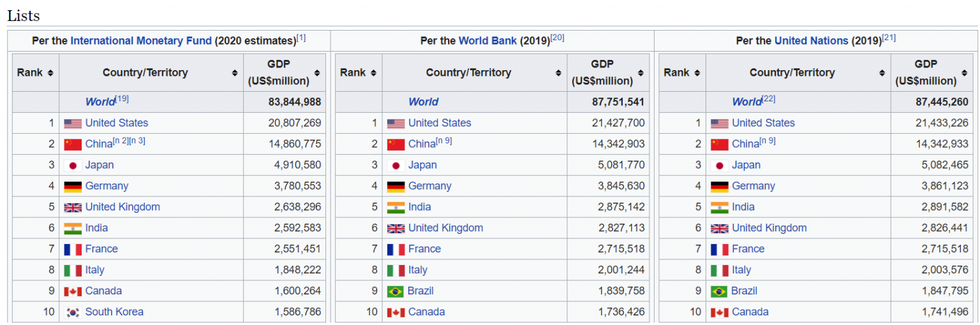The width and height of the screenshot is (980, 325).
Task: Open France link in World Bank table
Action: pyautogui.click(x=424, y=249)
